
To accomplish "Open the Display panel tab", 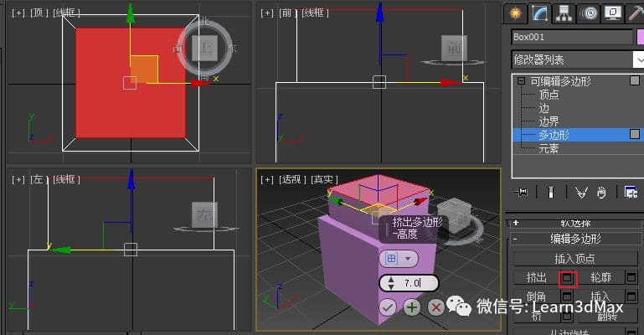I will point(613,13).
